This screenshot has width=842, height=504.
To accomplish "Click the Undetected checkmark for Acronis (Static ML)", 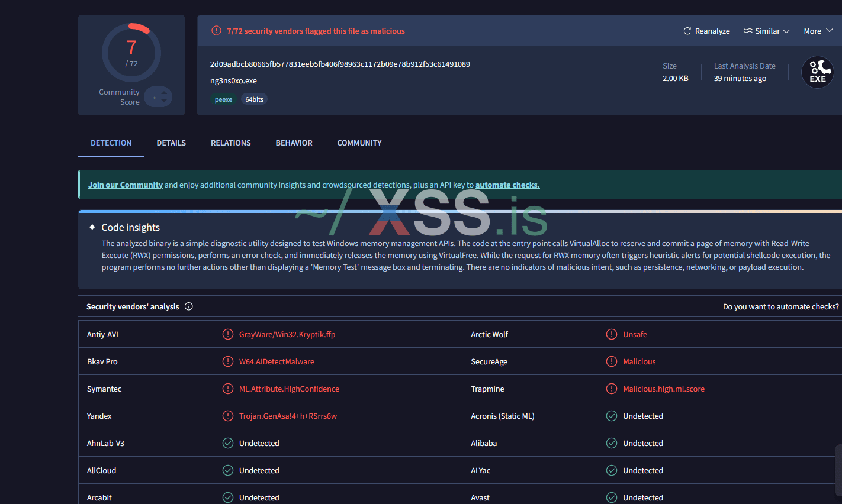I will (x=611, y=416).
